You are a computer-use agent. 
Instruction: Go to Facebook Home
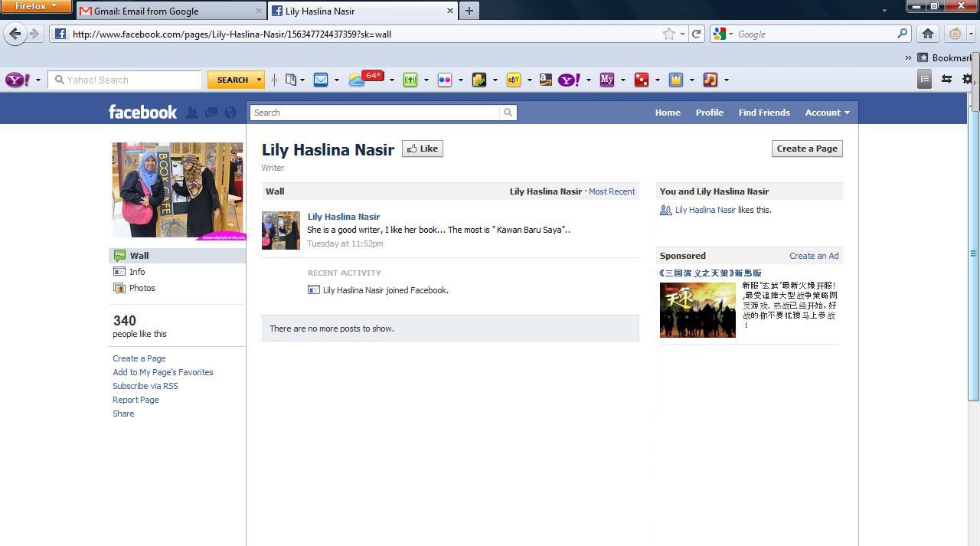(x=668, y=113)
